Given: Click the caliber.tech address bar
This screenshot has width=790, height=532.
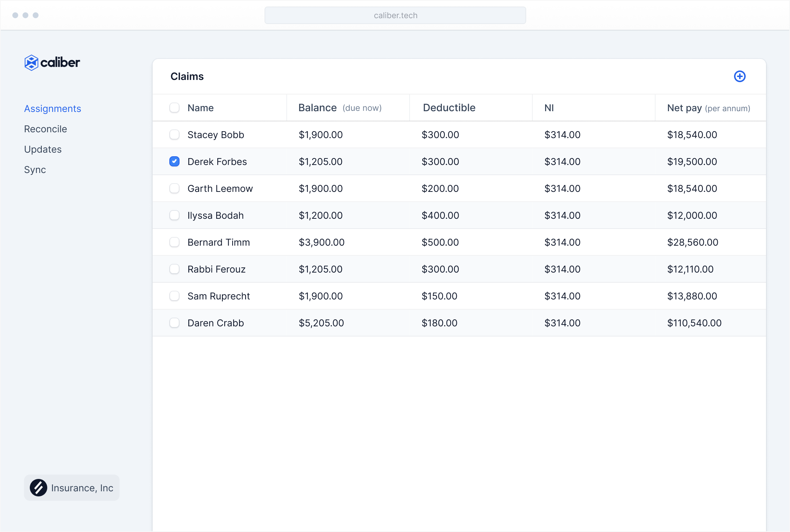Looking at the screenshot, I should coord(395,15).
